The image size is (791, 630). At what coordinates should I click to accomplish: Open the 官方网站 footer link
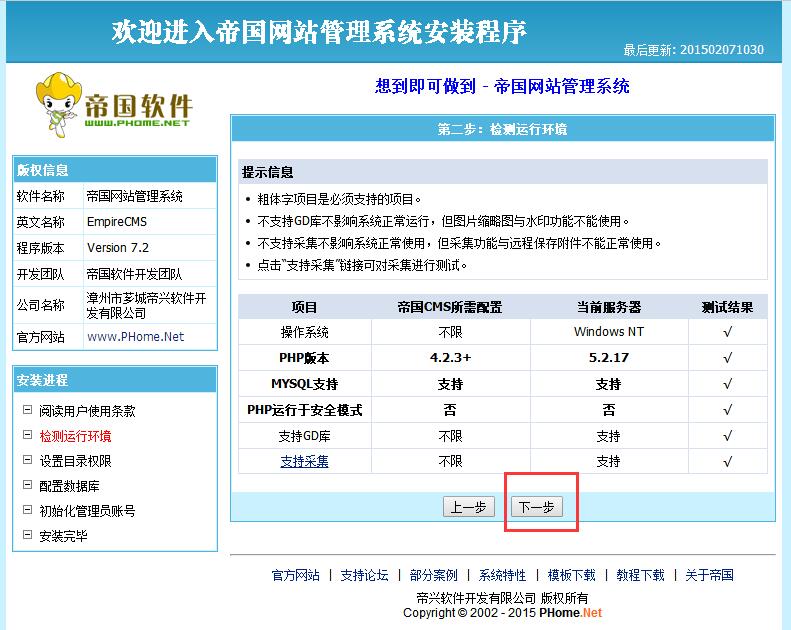296,575
